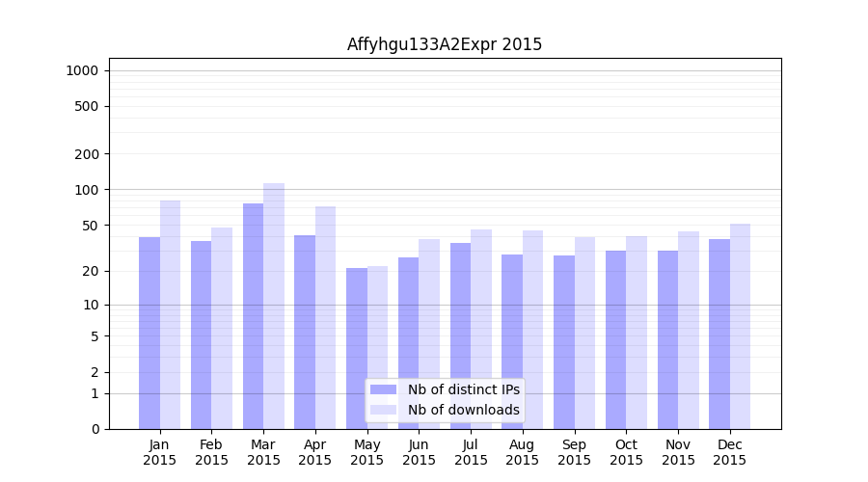Click the May 2015 distinct IPs bar

point(357,348)
